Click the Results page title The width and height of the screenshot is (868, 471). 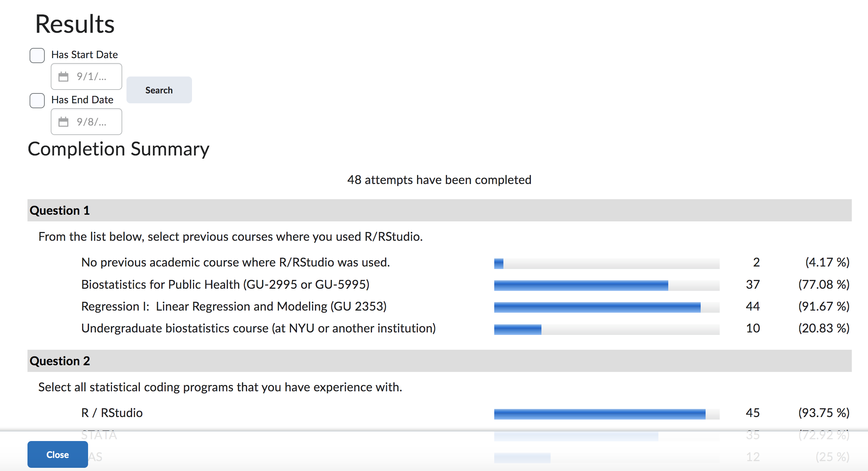tap(74, 23)
